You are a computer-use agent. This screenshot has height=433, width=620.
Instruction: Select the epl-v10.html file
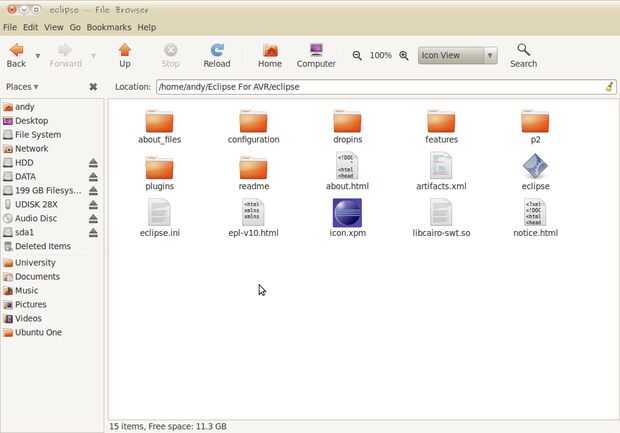[x=253, y=218]
